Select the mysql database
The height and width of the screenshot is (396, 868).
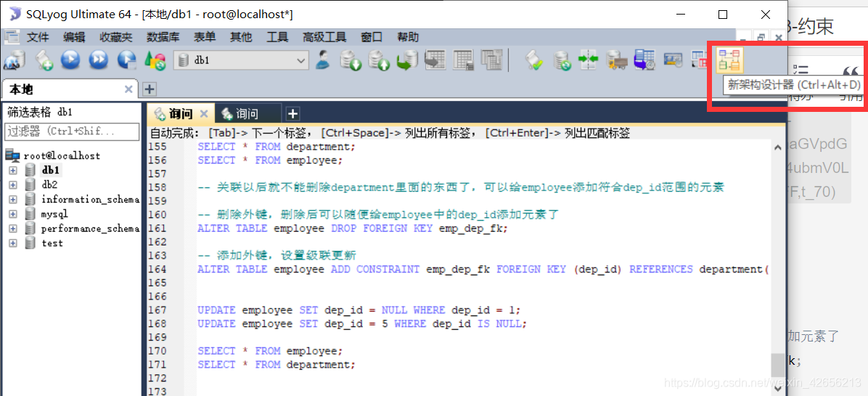pyautogui.click(x=55, y=214)
